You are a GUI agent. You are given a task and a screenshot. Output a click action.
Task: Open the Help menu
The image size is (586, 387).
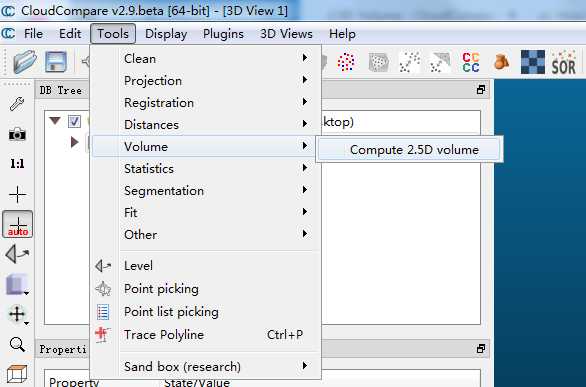tap(342, 34)
